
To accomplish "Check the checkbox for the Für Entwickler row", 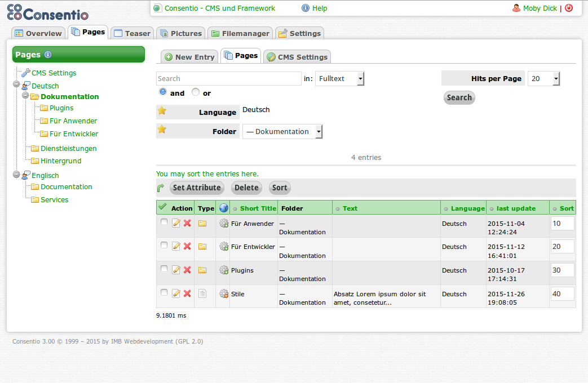I will click(163, 246).
